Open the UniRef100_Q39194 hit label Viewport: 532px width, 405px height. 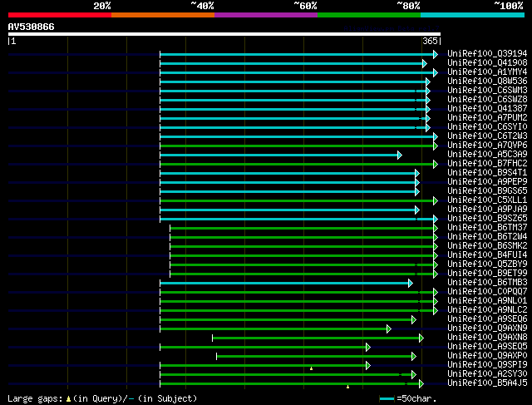click(487, 53)
